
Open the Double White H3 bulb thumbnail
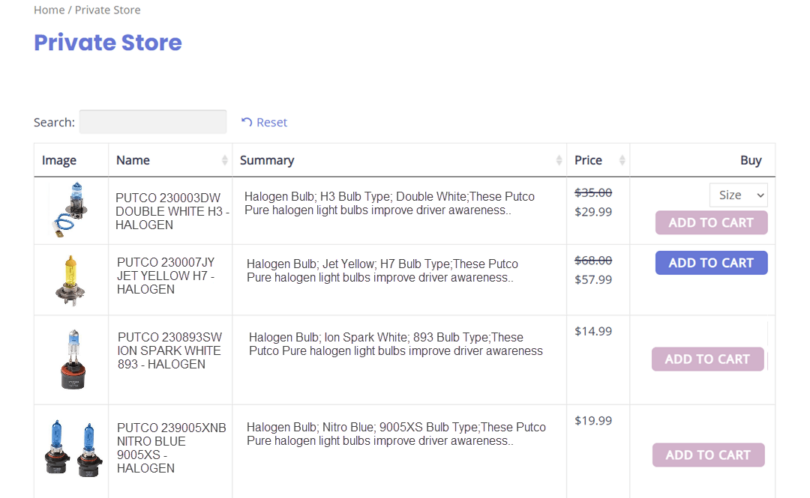click(x=72, y=209)
